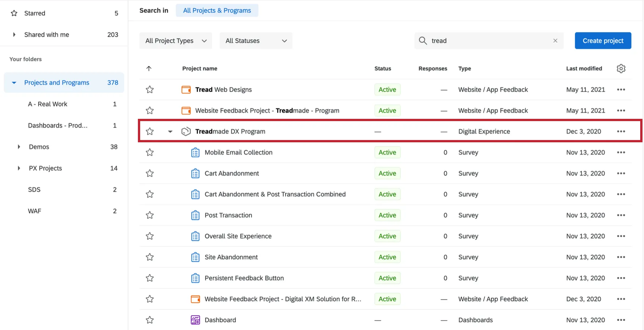Open the All Project Types dropdown
Viewport: 644px width, 330px height.
[176, 41]
